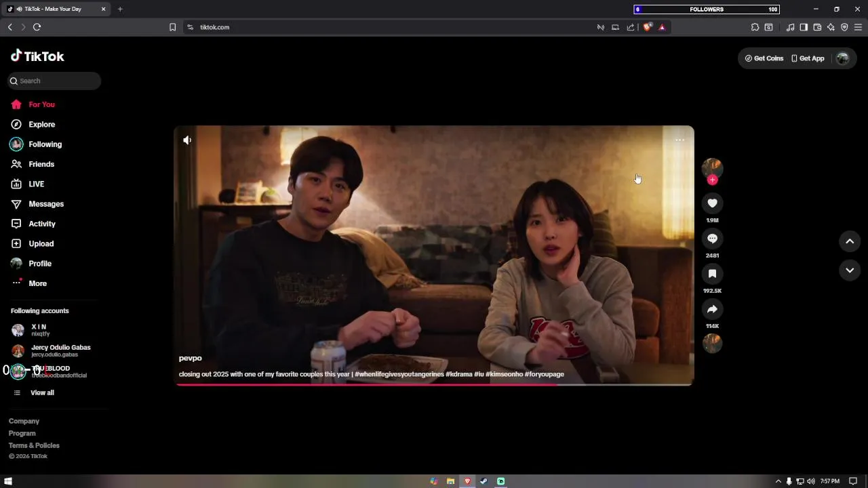Open the video creator's avatar

[x=712, y=168]
